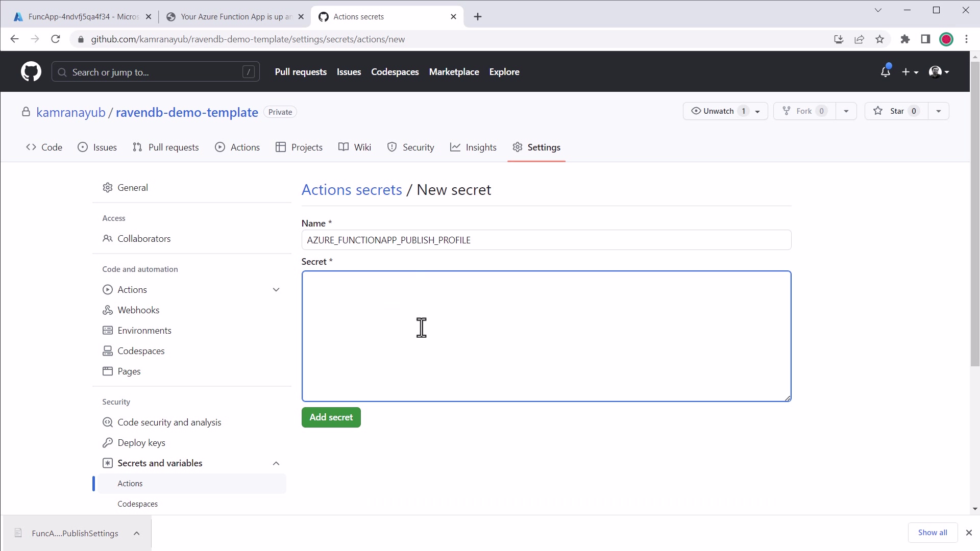980x551 pixels.
Task: Open the plus create-new dropdown
Action: tap(910, 72)
